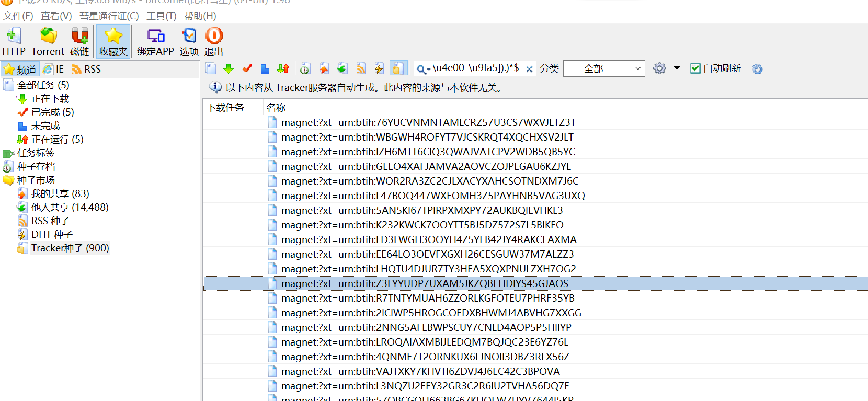Select 任务标签 in sidebar
The image size is (868, 401).
[x=36, y=153]
